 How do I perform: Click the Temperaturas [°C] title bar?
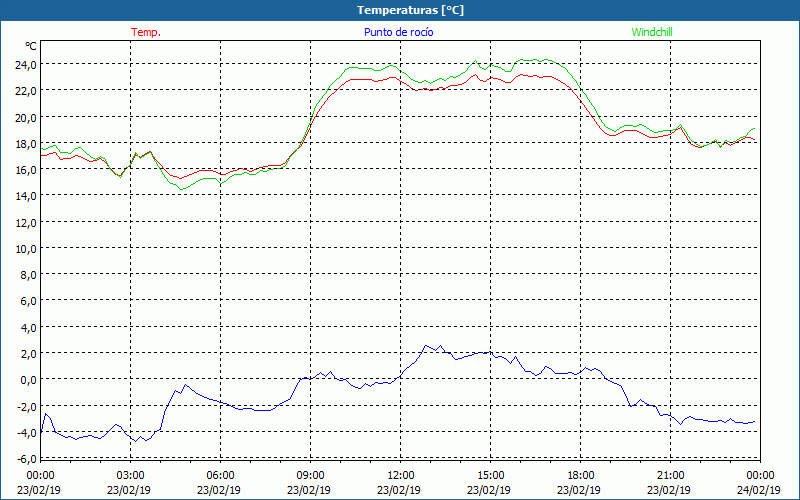pyautogui.click(x=400, y=10)
